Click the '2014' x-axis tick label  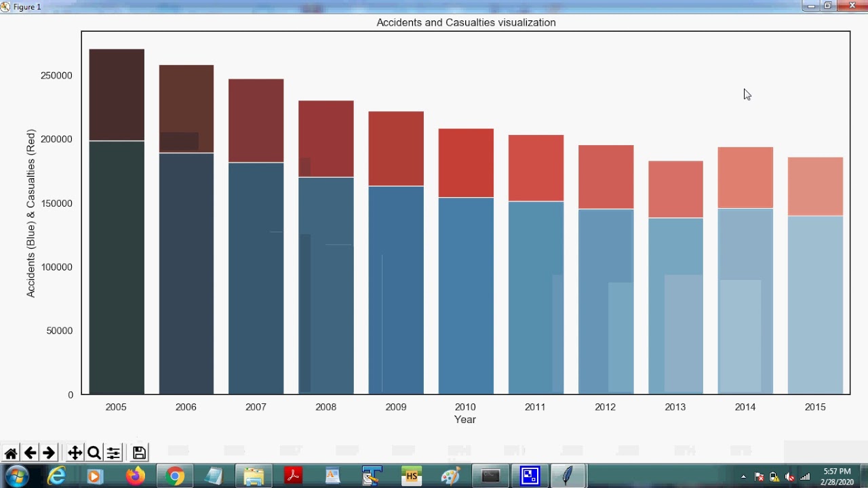click(745, 407)
